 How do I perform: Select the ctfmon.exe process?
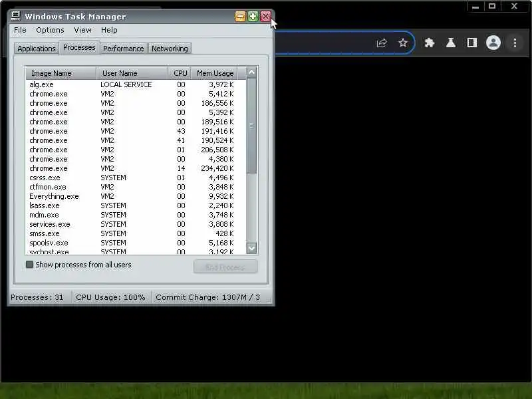136,187
